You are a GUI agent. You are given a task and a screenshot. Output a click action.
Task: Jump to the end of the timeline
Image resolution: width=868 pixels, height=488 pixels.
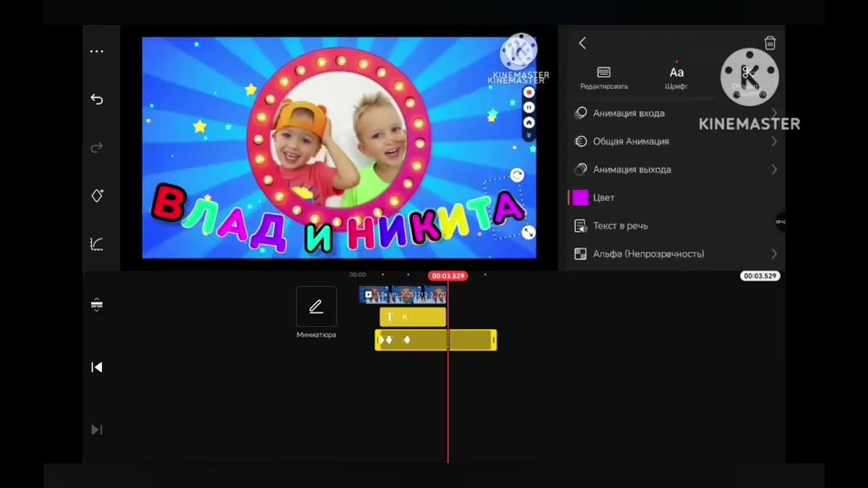tap(97, 429)
